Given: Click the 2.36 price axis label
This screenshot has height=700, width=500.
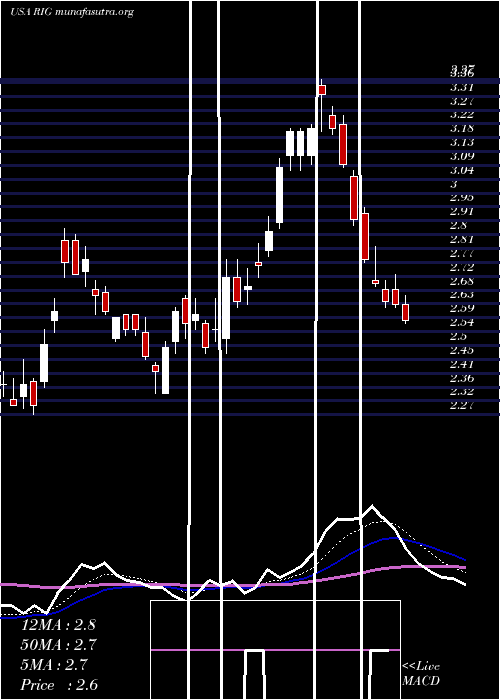Looking at the screenshot, I should point(462,378).
